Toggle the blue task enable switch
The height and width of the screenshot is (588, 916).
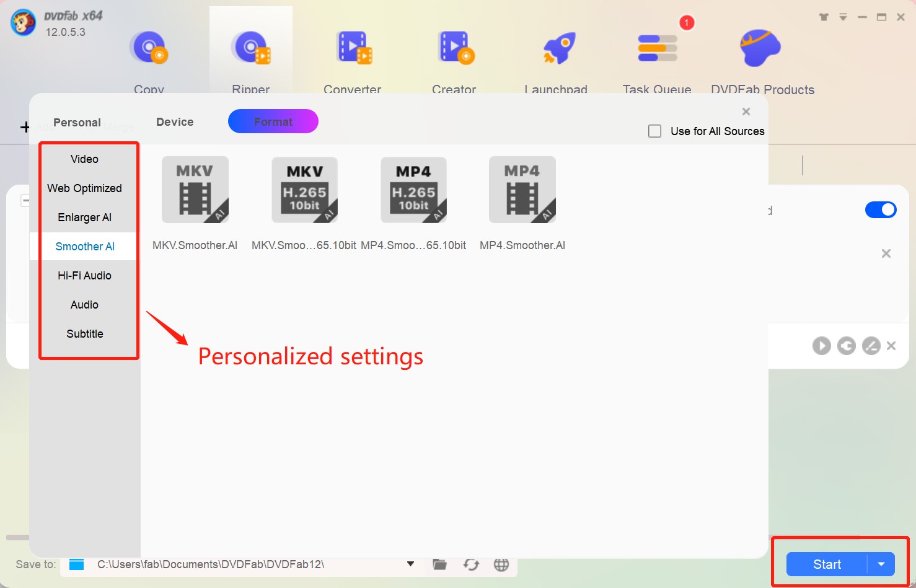[x=881, y=210]
